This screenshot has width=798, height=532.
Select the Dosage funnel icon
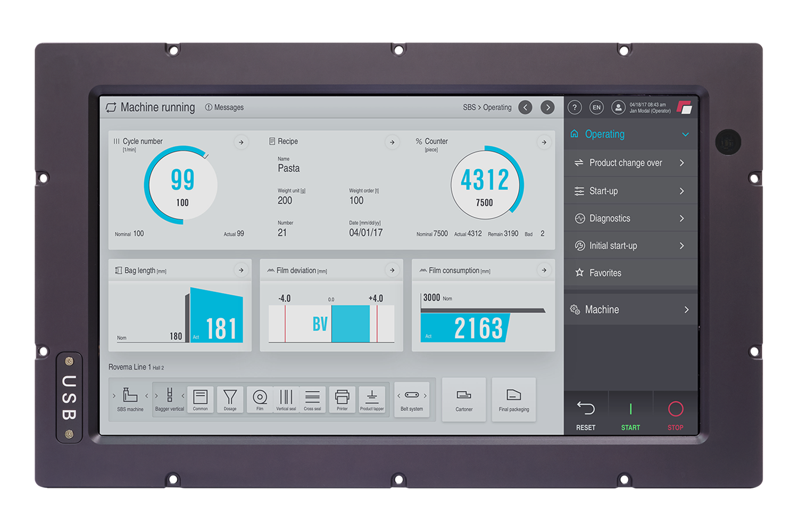click(x=230, y=400)
